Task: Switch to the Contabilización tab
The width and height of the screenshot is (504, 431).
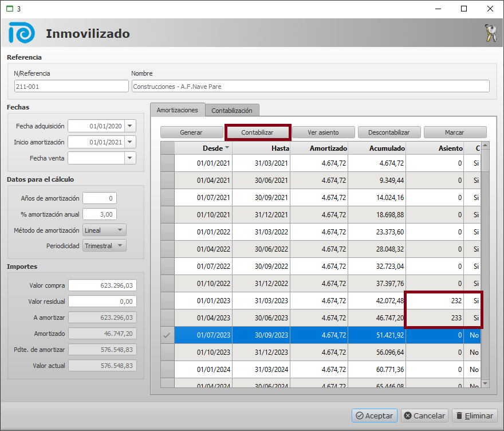Action: [233, 110]
